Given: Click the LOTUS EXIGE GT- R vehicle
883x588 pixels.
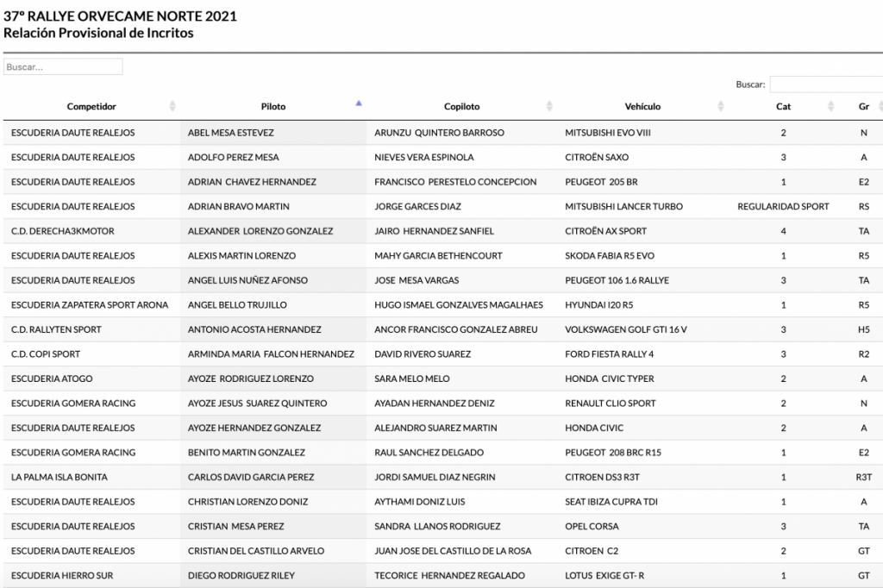Looking at the screenshot, I should [x=606, y=575].
